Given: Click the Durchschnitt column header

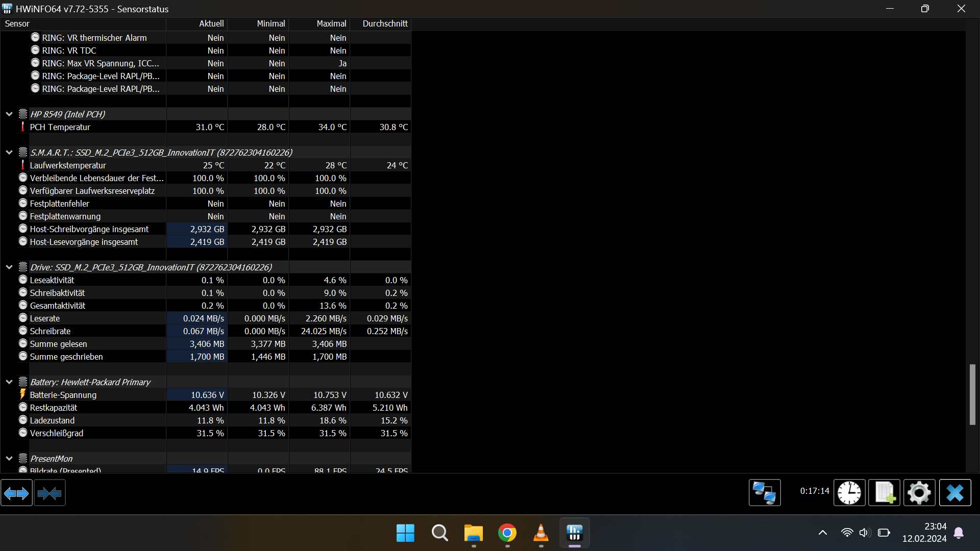Looking at the screenshot, I should pos(385,23).
